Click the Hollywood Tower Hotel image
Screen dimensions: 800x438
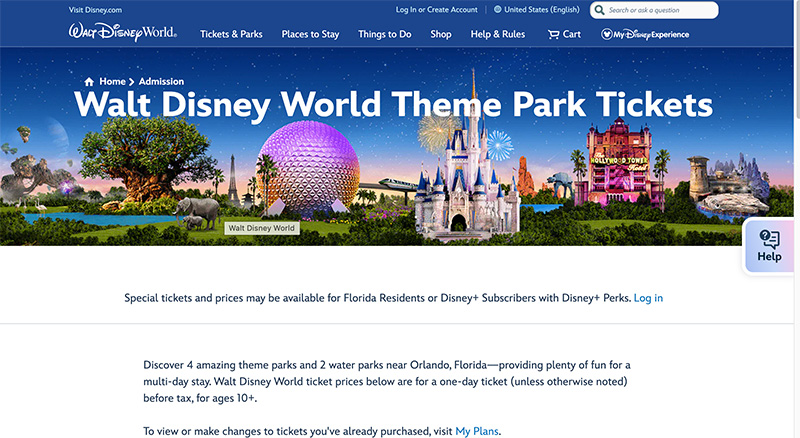click(x=618, y=163)
